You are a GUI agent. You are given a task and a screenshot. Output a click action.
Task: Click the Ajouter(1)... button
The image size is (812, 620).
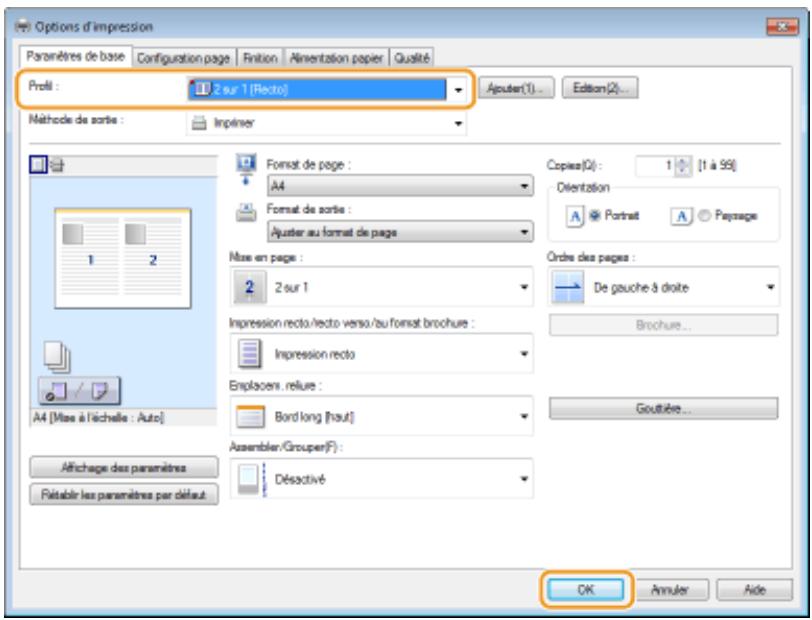(516, 88)
